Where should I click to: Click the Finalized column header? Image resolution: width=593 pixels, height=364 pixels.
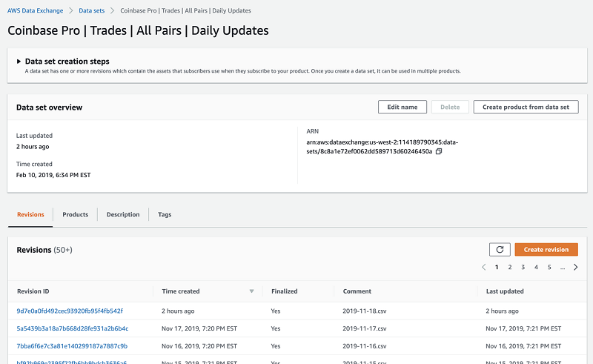pos(285,291)
